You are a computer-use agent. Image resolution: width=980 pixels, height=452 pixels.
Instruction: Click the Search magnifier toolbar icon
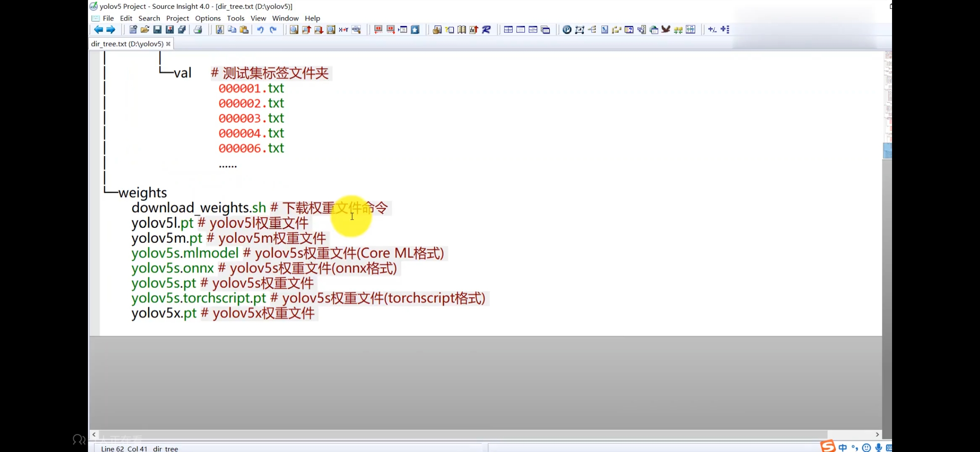294,29
